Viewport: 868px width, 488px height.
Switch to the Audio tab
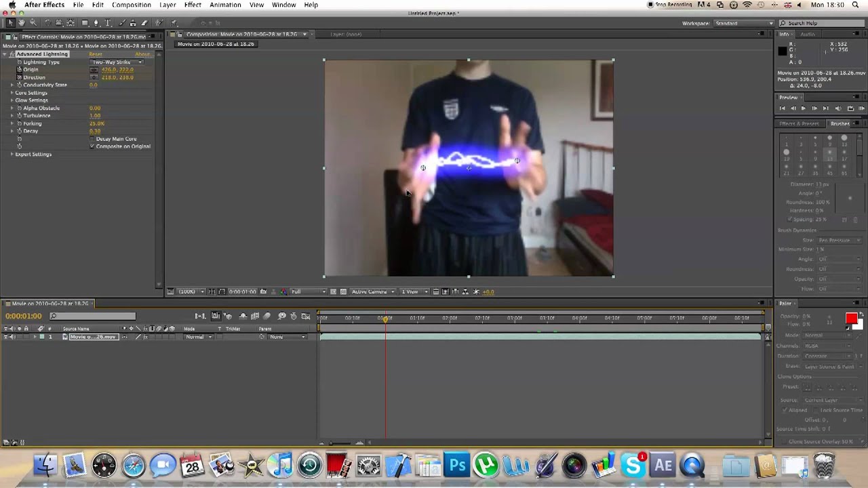[x=807, y=34]
